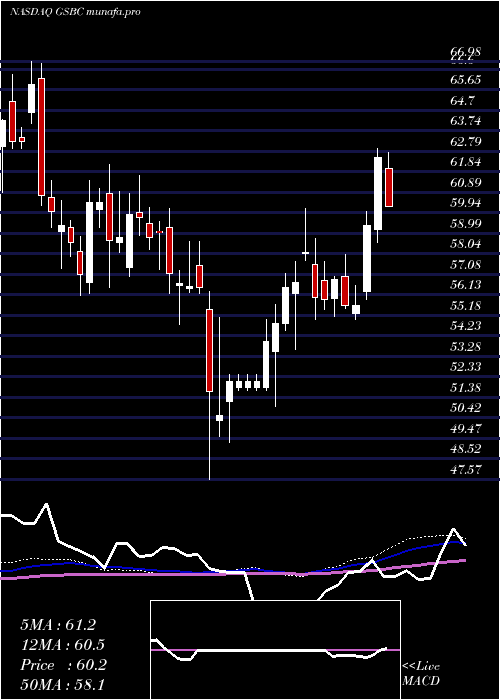
Task: Click the 56.13 price axis label
Action: (x=465, y=285)
